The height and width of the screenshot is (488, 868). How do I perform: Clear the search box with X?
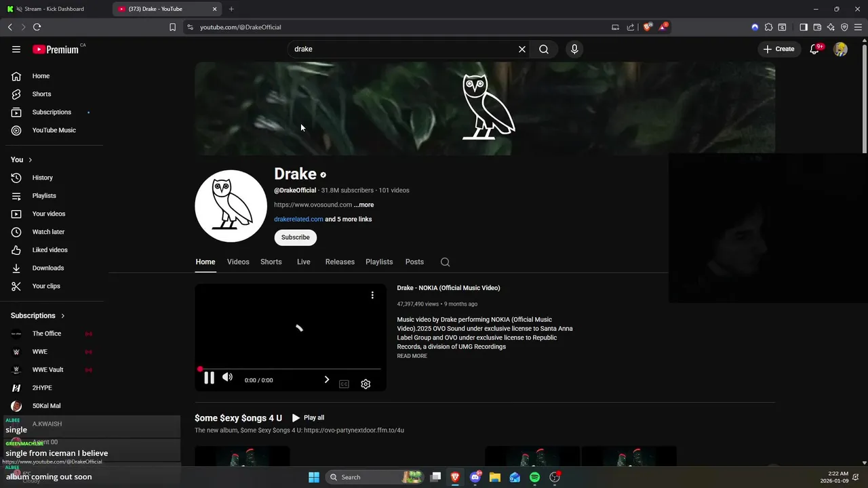pyautogui.click(x=522, y=49)
